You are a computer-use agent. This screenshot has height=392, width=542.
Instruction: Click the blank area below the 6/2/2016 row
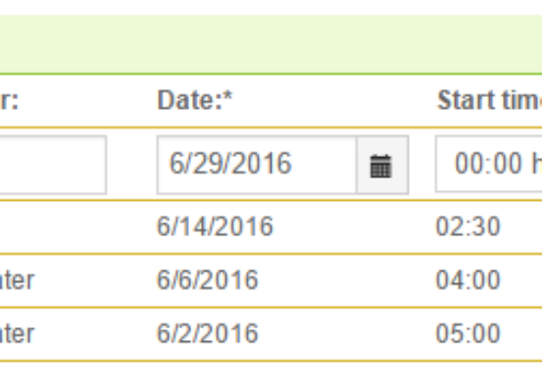click(x=271, y=376)
